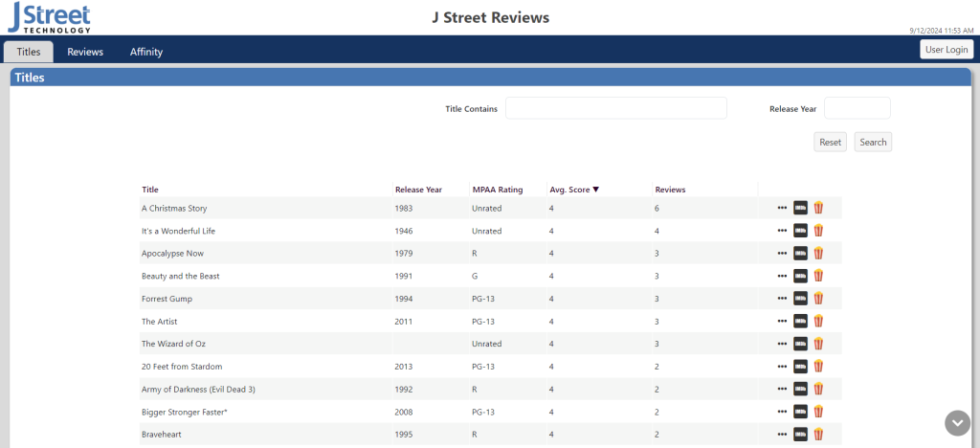Click popcorn icon for Forrest Gump
The width and height of the screenshot is (980, 448).
[818, 299]
